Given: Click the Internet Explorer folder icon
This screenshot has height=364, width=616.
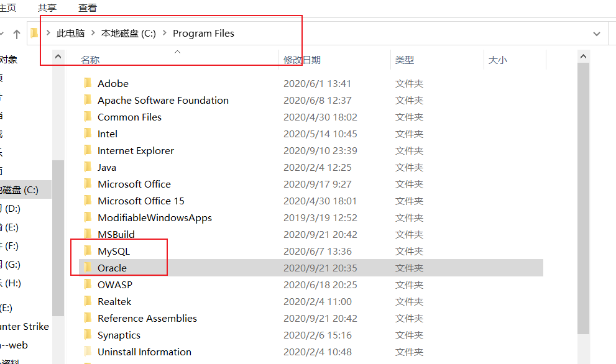Looking at the screenshot, I should (88, 150).
